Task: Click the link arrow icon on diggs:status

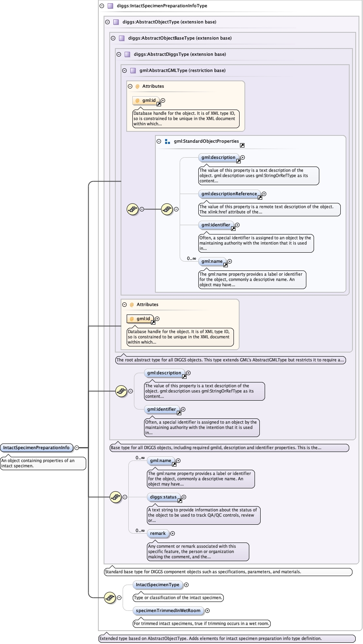Action: (180, 501)
